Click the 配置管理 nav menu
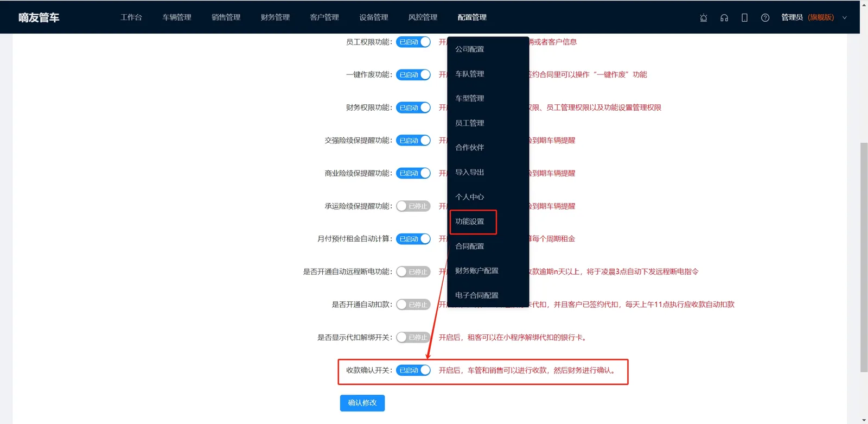Viewport: 868px width, 424px height. (x=472, y=17)
